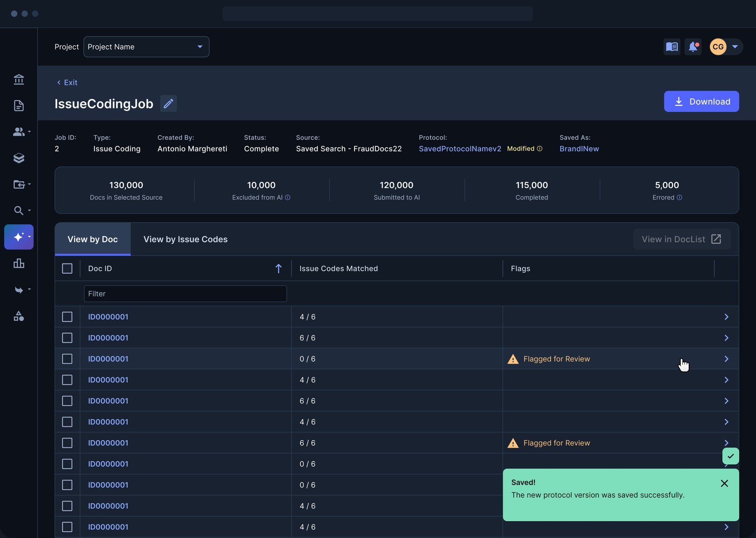Expand the CG user account menu
The height and width of the screenshot is (538, 756).
[x=726, y=47]
